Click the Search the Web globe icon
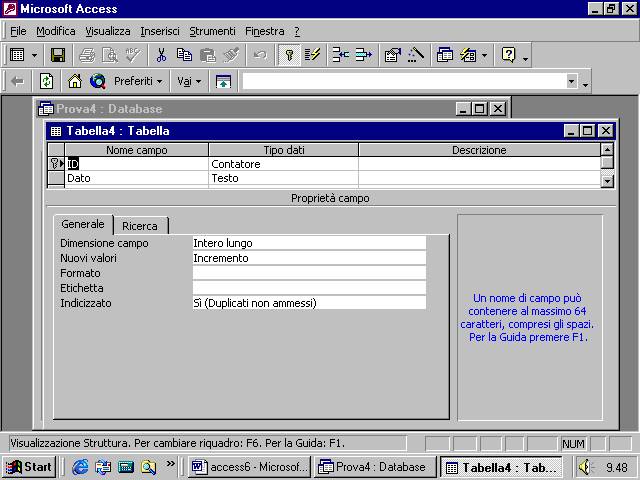This screenshot has height=480, width=640. tap(98, 81)
